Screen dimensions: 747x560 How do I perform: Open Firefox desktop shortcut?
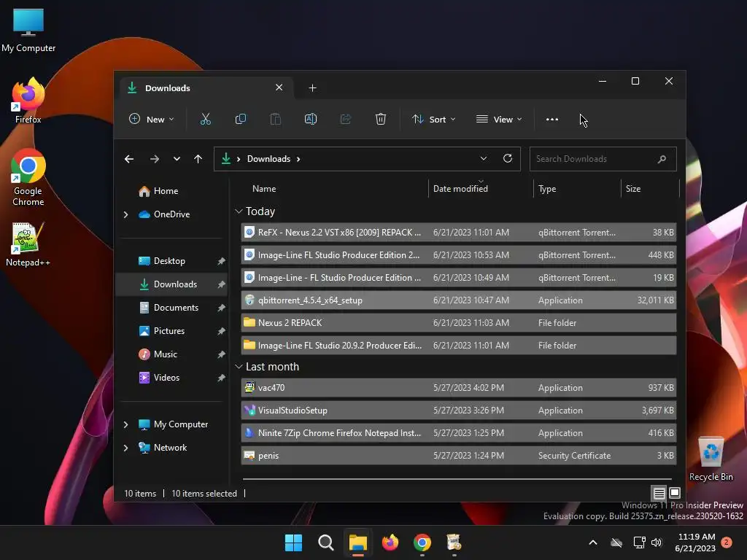tap(28, 101)
